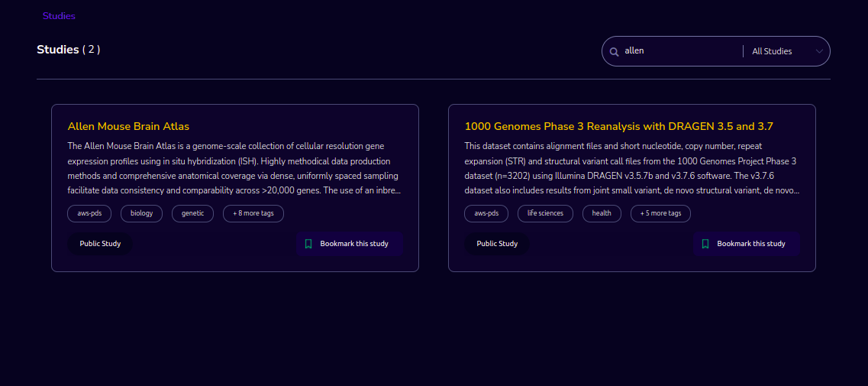Screen dimensions: 868x386
Task: Select the 'biology' tag
Action: click(x=142, y=213)
